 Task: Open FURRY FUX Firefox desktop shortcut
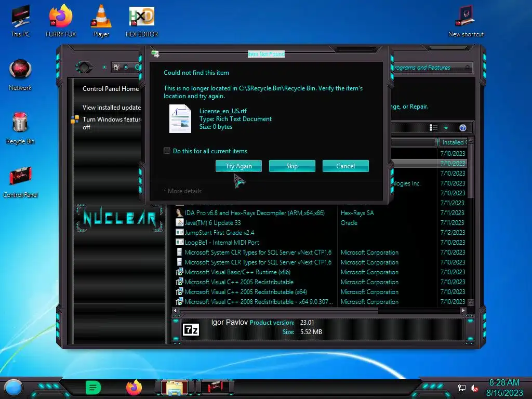[x=61, y=20]
